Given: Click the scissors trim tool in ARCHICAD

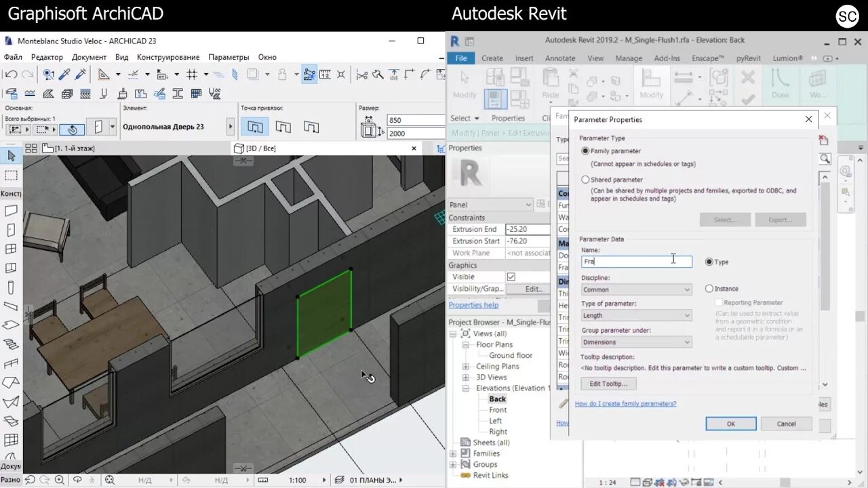Looking at the screenshot, I should point(362,75).
